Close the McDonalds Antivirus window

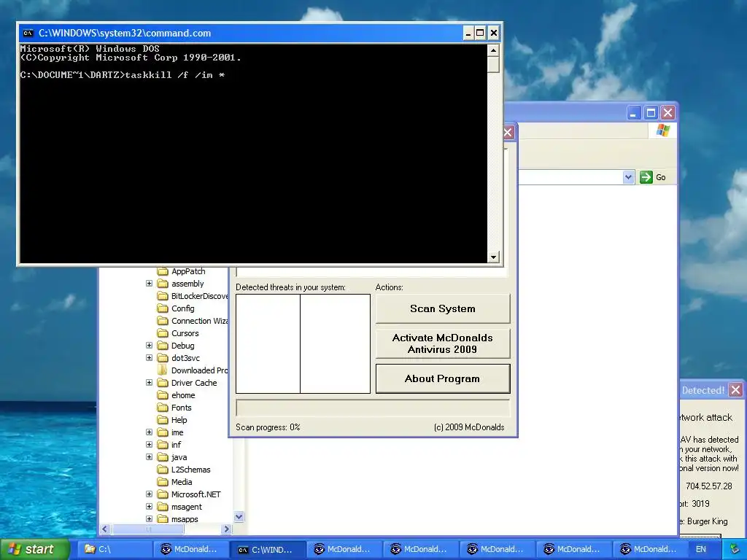508,133
